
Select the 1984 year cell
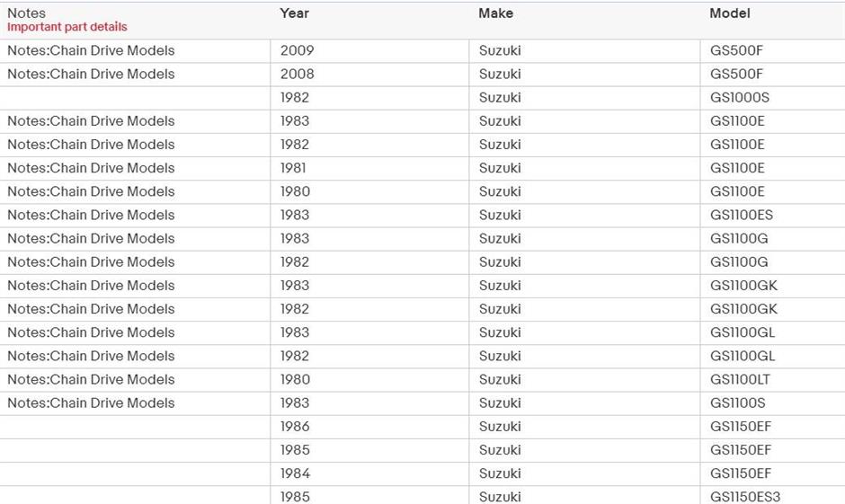point(295,473)
